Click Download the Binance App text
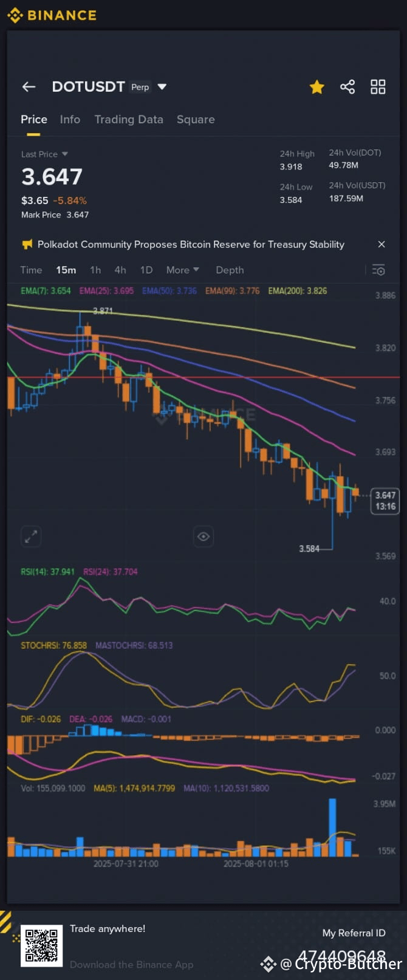This screenshot has width=407, height=980. (131, 964)
